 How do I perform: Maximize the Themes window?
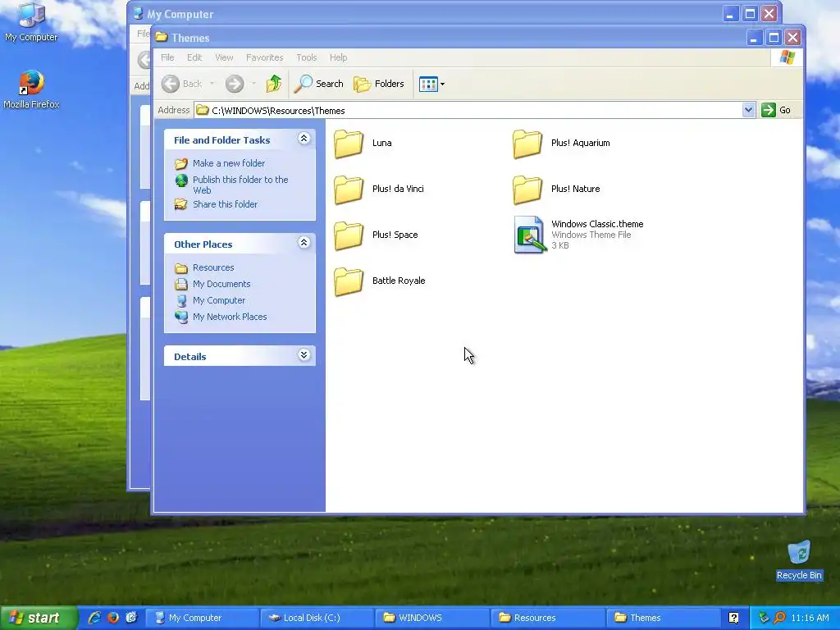[773, 38]
